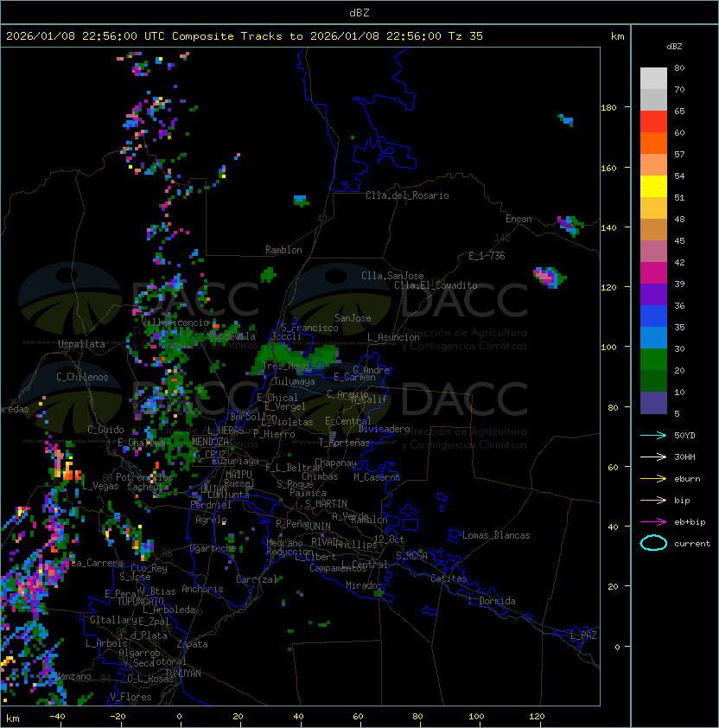The image size is (719, 728).
Task: Click the 'Lomas_Blancas' map label
Action: coord(496,535)
